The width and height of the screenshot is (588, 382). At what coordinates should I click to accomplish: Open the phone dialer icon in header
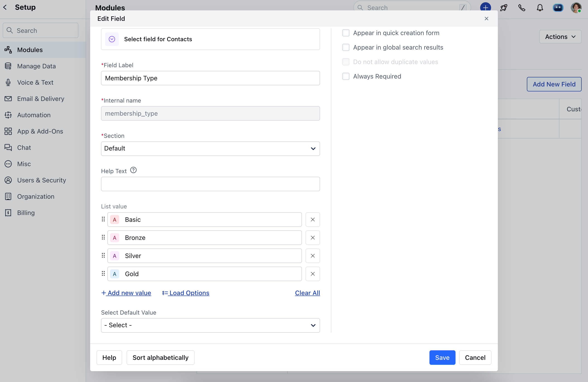(522, 8)
